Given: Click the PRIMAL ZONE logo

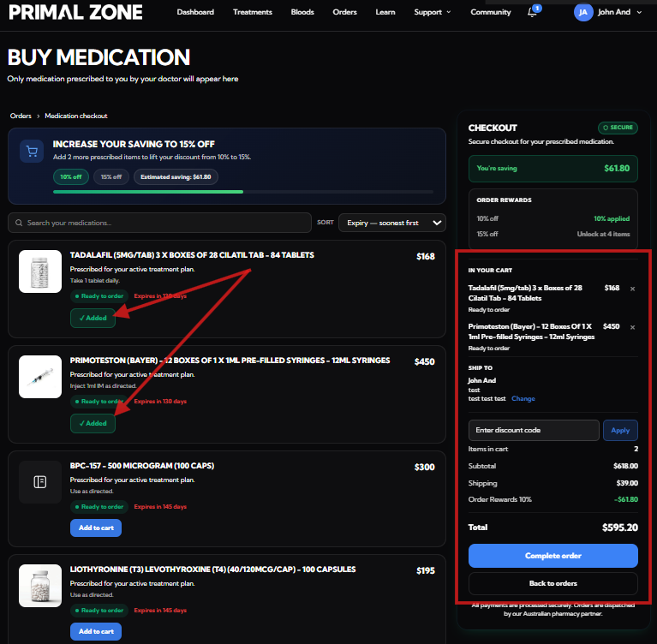Looking at the screenshot, I should (x=75, y=12).
